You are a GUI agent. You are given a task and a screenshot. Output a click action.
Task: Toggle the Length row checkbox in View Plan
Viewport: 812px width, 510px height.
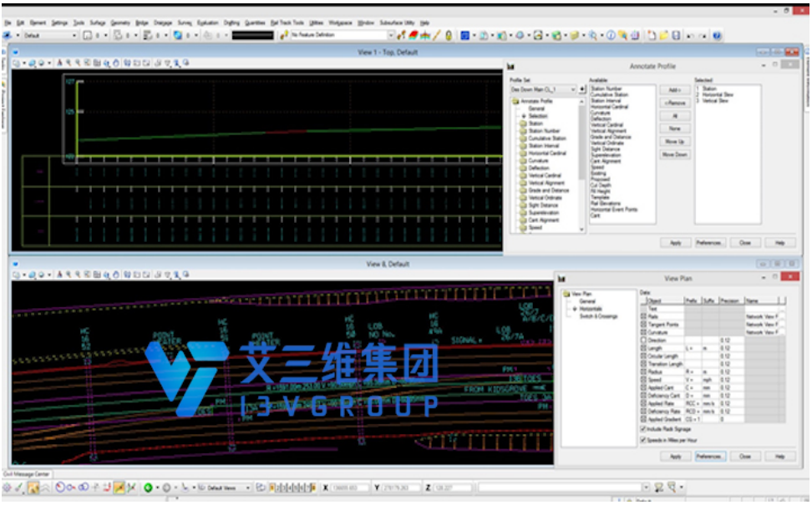click(x=644, y=348)
